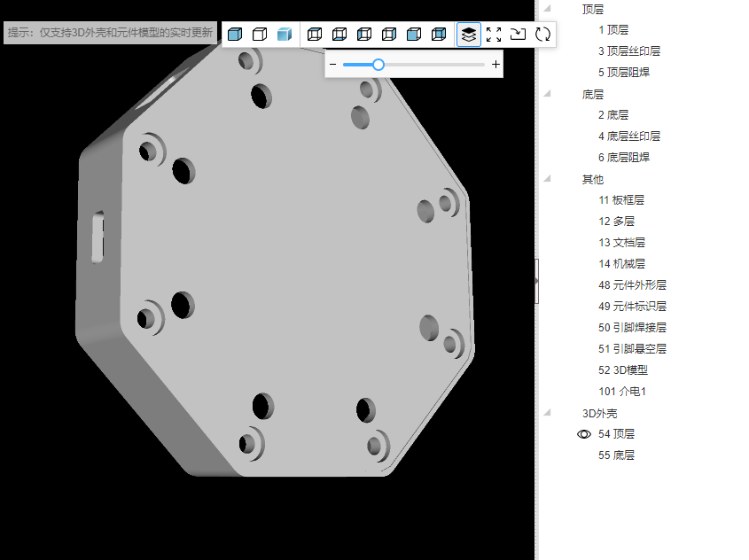
Task: Collapse the 底层 group triangle
Action: pos(548,94)
